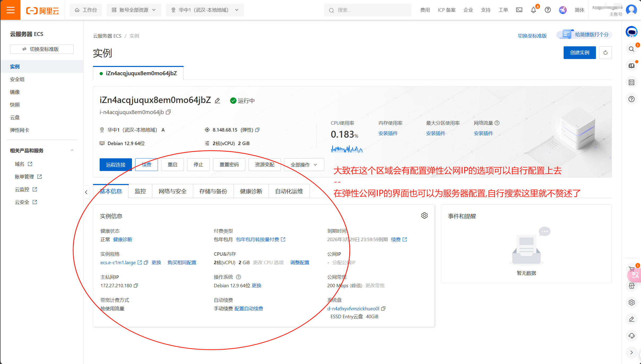The width and height of the screenshot is (641, 364).
Task: Copy the elastic IP 8.148.68.15
Action: click(257, 130)
